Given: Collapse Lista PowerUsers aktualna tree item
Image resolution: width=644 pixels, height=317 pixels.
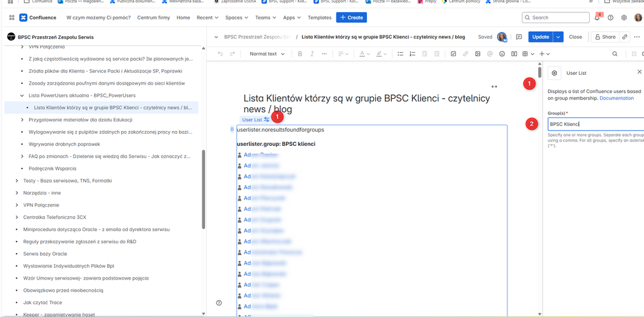Looking at the screenshot, I should coord(22,96).
